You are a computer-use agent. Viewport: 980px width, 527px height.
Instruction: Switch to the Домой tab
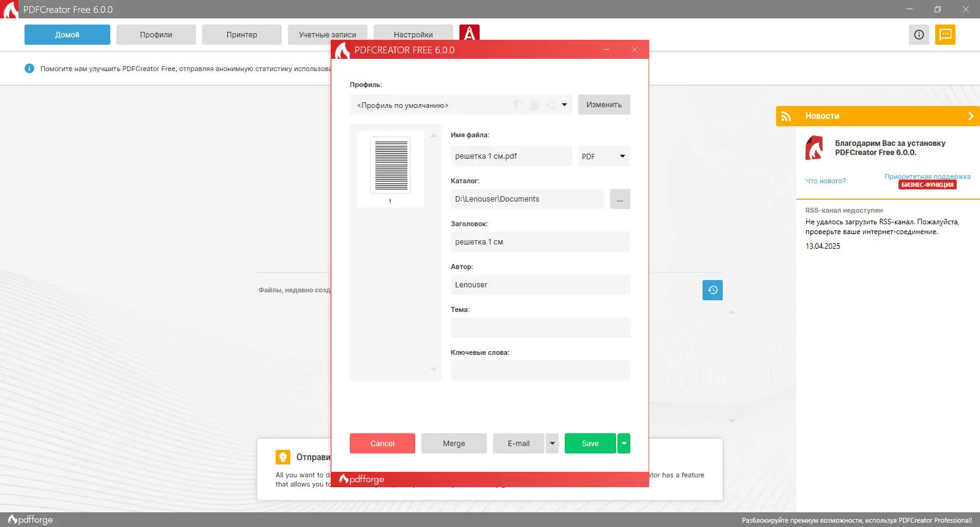(x=67, y=34)
